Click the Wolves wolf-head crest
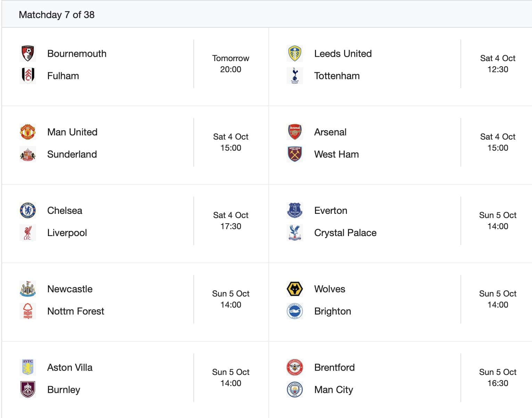This screenshot has height=418, width=532. (295, 289)
